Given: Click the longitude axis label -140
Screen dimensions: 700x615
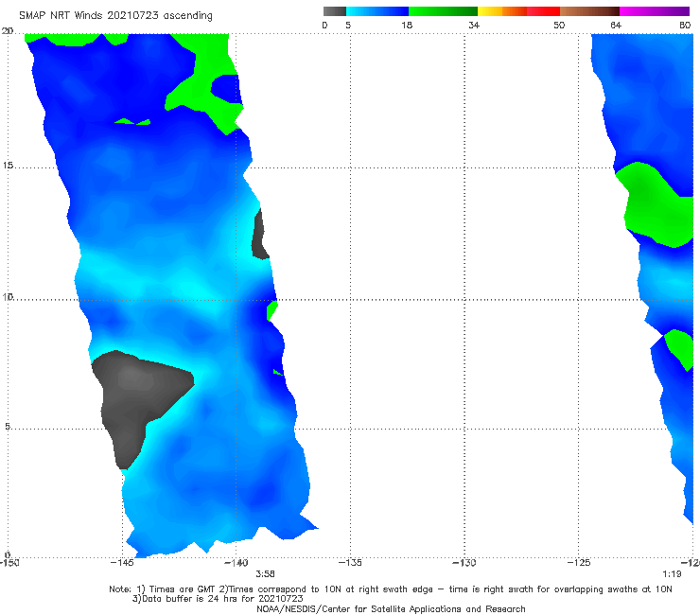Looking at the screenshot, I should (x=236, y=563).
